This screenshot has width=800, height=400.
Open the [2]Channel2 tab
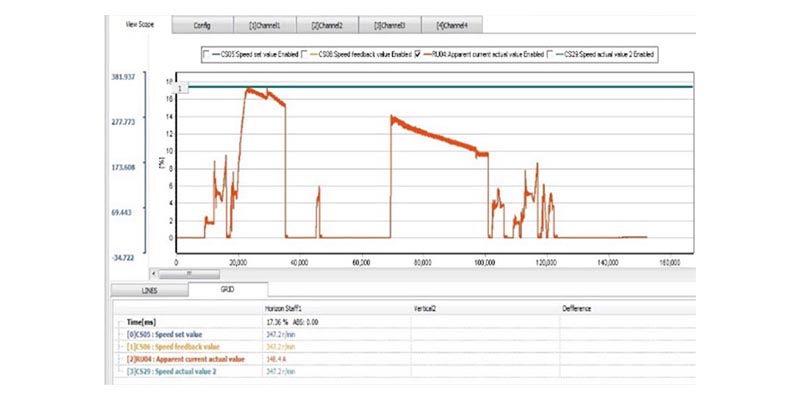[326, 24]
